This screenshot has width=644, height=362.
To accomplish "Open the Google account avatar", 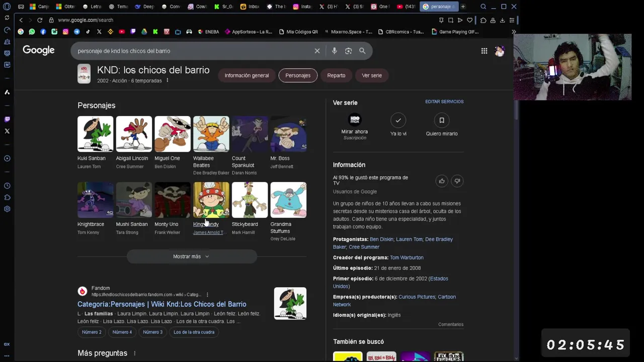I will click(500, 51).
